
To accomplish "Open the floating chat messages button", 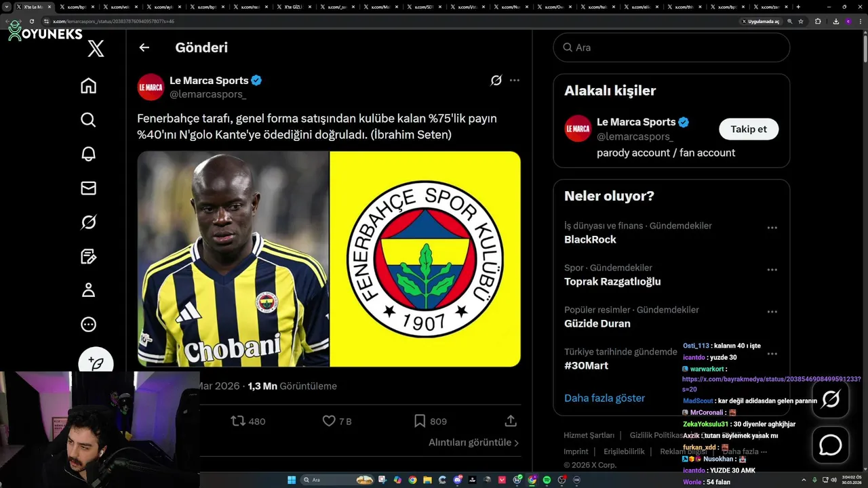I will pyautogui.click(x=831, y=445).
